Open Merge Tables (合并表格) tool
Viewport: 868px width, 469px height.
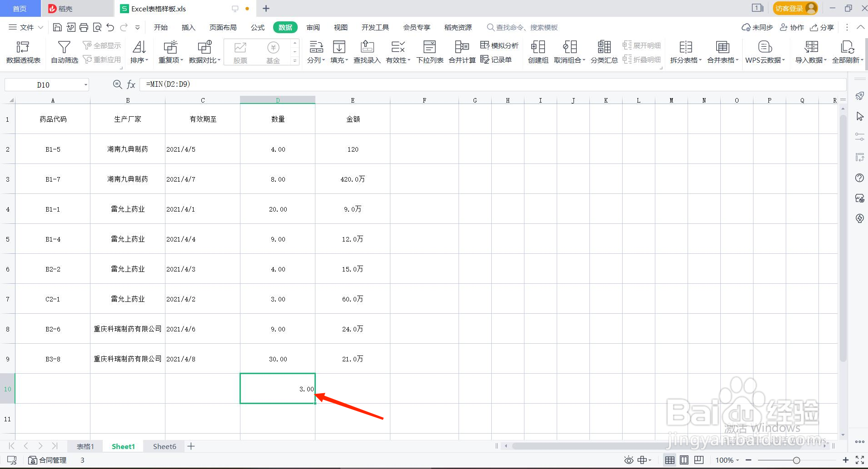tap(723, 52)
